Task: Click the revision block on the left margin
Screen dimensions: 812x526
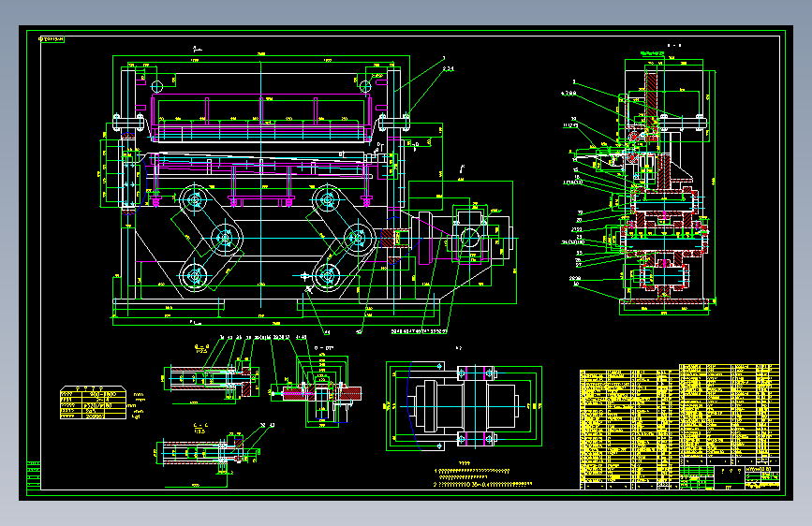Action: (x=34, y=475)
